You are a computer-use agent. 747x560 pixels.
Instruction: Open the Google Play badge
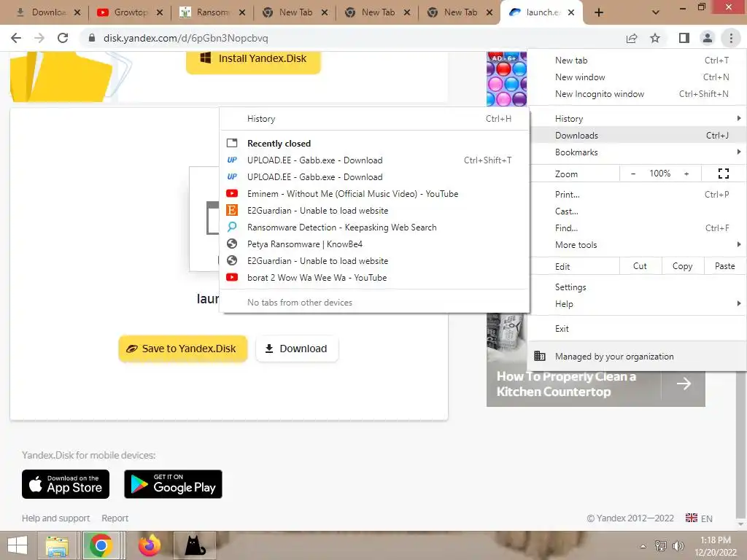[x=173, y=484]
